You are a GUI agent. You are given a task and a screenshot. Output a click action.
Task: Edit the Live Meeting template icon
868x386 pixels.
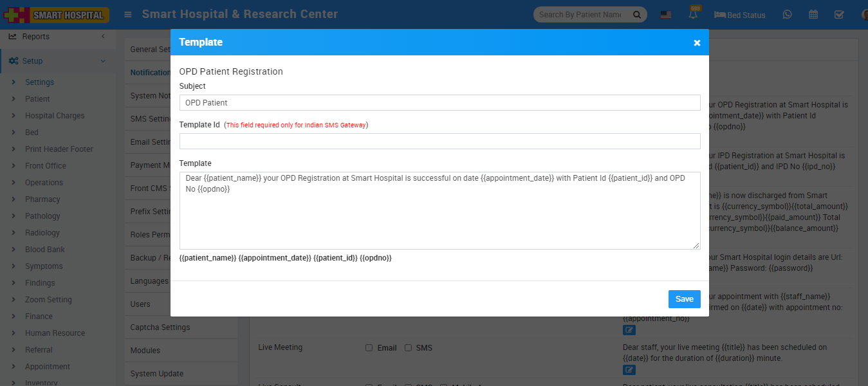click(629, 370)
